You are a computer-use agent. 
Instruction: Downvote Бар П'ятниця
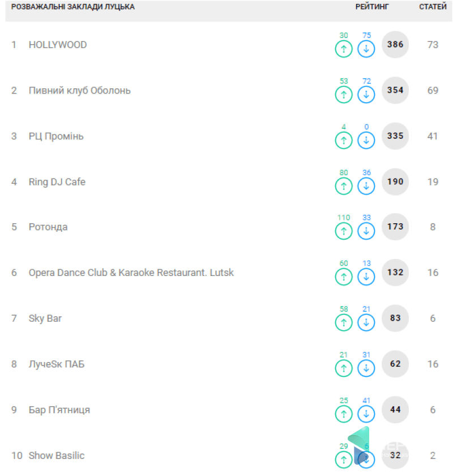click(366, 414)
